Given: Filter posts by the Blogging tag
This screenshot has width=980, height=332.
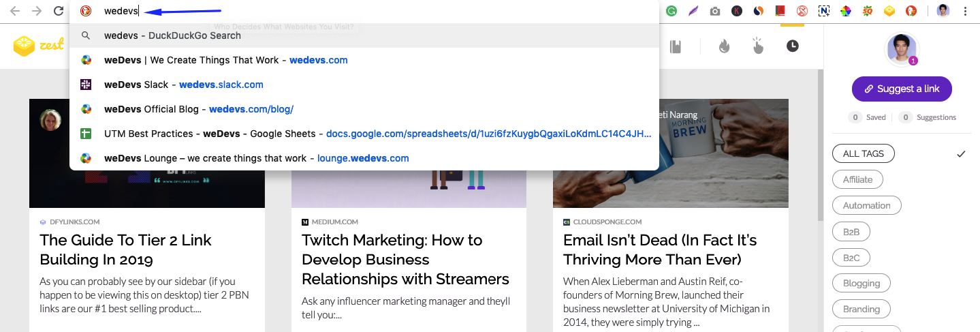Looking at the screenshot, I should (x=862, y=283).
